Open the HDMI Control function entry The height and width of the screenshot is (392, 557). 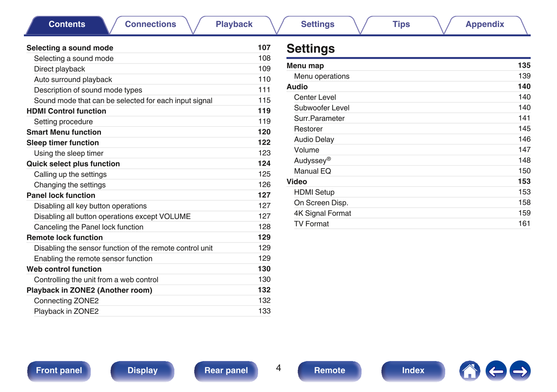66,111
